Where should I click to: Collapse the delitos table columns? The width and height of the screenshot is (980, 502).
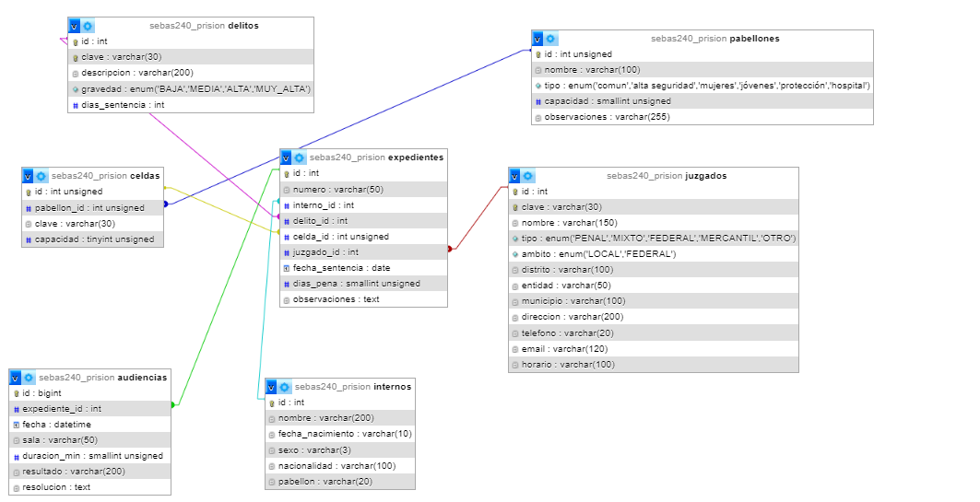pyautogui.click(x=75, y=26)
